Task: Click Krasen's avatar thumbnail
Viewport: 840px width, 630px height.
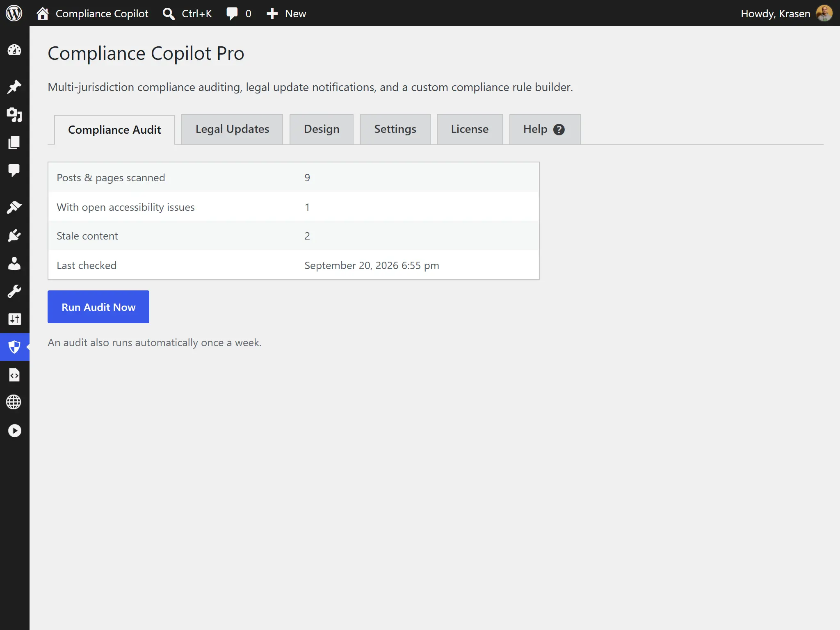Action: coord(824,14)
